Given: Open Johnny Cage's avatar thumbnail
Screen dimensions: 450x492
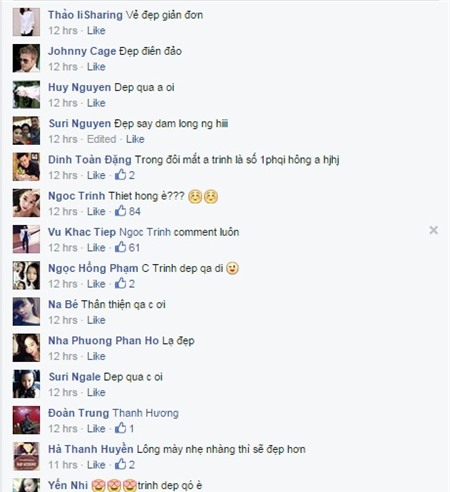Looking at the screenshot, I should pyautogui.click(x=26, y=58).
